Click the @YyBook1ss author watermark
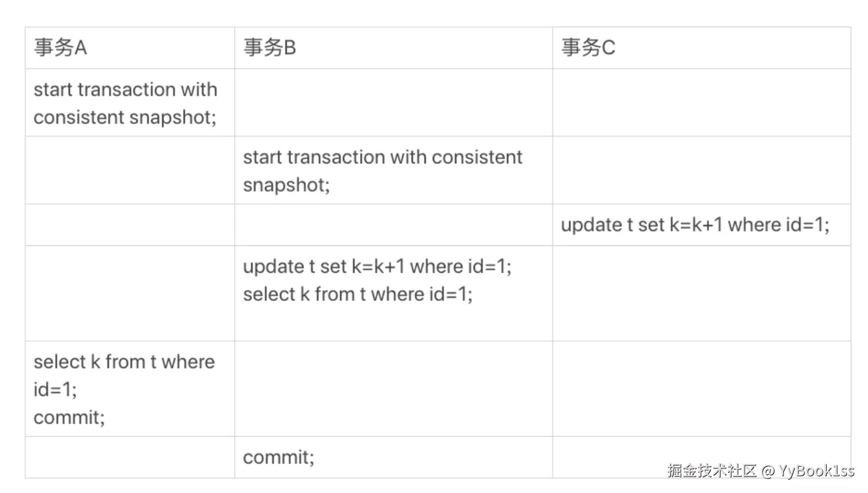The height and width of the screenshot is (493, 868). point(808,470)
